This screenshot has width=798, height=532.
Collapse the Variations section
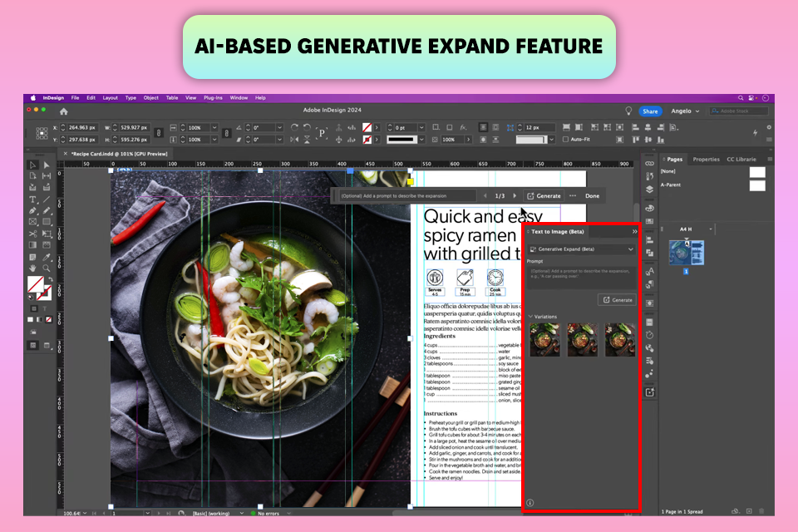tap(531, 317)
